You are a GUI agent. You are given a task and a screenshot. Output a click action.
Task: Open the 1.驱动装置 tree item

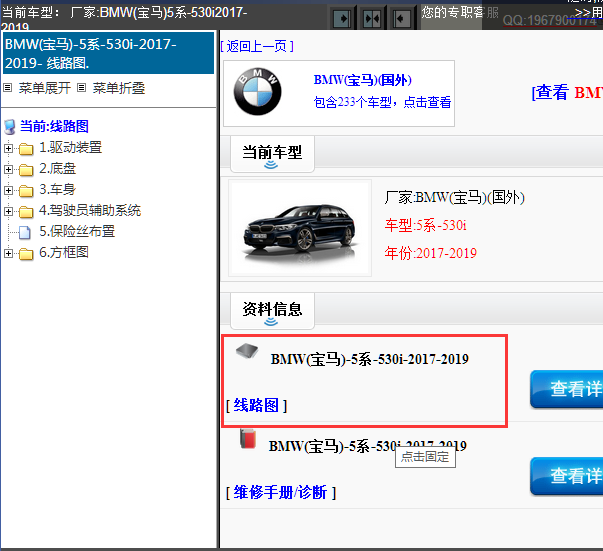click(70, 147)
